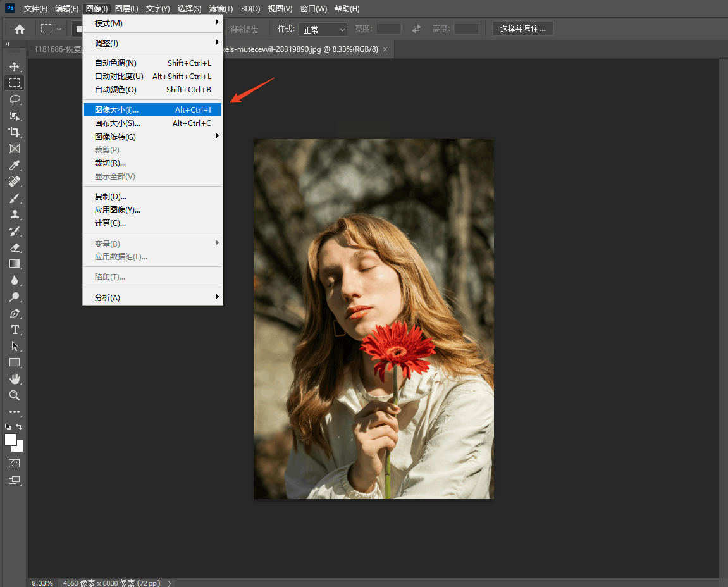This screenshot has width=728, height=587.
Task: Click the 选择并遮住 button
Action: (x=522, y=28)
